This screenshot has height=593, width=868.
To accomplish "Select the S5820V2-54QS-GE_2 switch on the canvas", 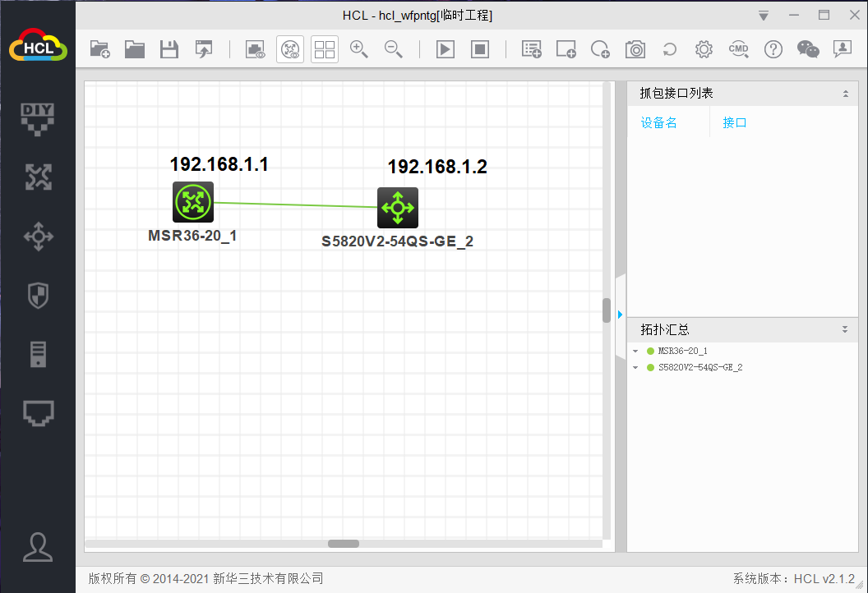I will coord(398,208).
